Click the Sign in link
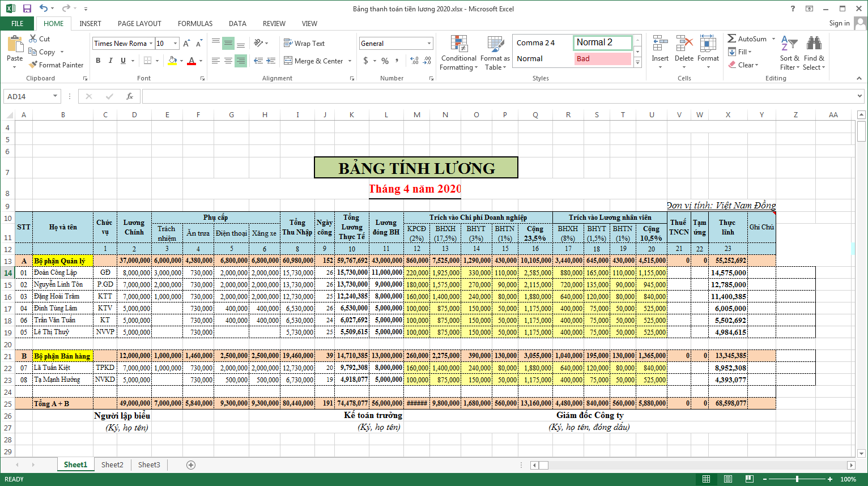Viewport: 868px width, 486px height. [839, 24]
